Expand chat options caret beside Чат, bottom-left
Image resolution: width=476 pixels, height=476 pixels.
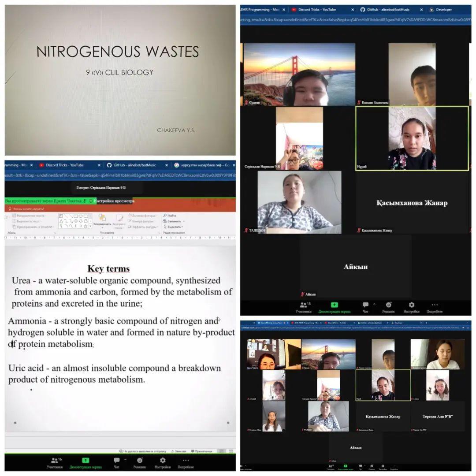point(125,459)
